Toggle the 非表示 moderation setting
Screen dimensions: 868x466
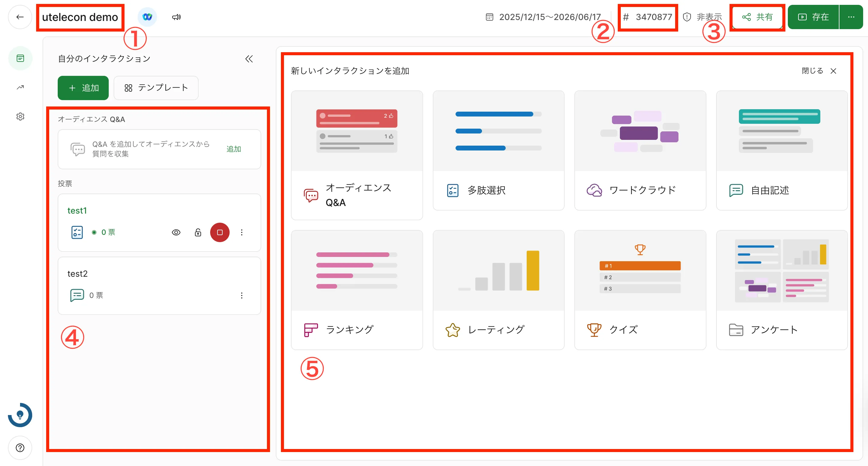(x=702, y=17)
